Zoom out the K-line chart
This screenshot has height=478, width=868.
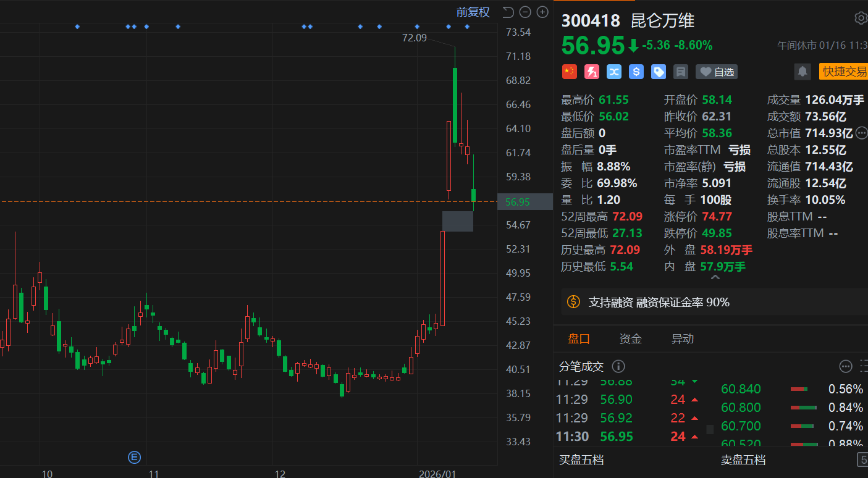(525, 12)
